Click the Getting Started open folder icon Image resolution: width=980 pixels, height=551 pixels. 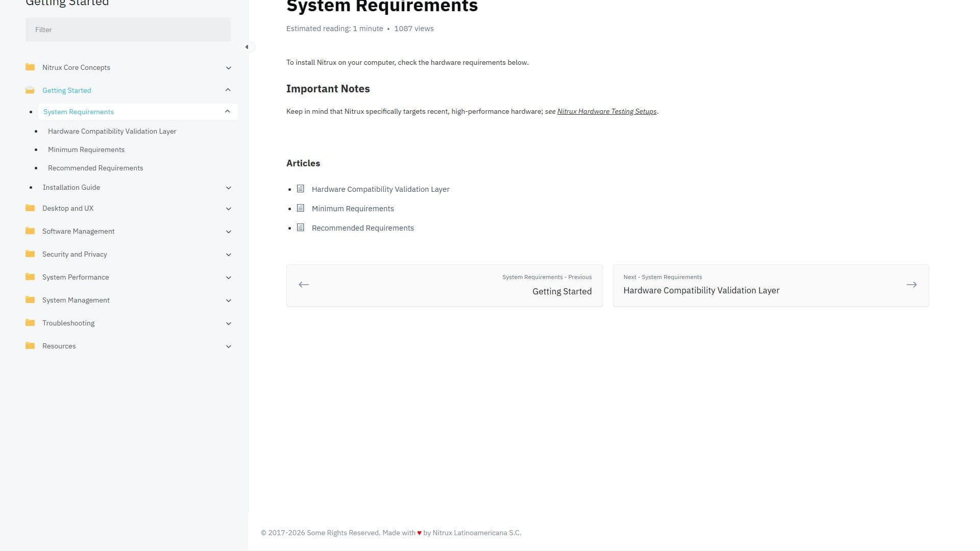point(30,90)
